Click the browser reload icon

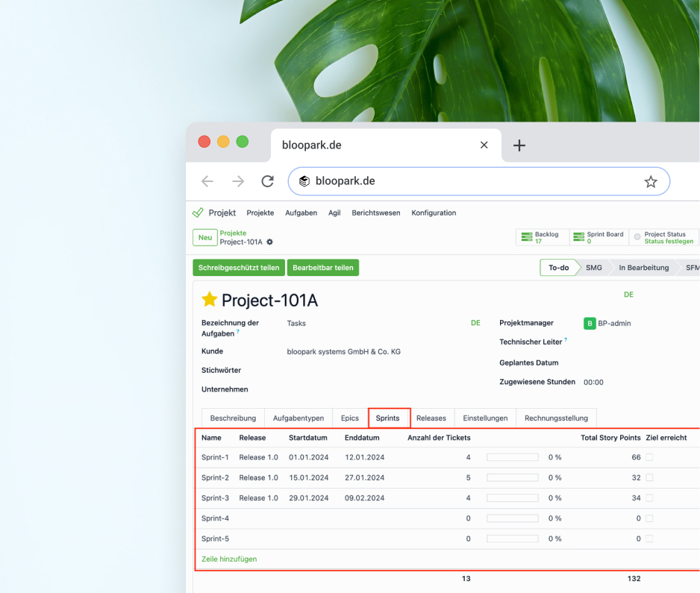pyautogui.click(x=267, y=181)
